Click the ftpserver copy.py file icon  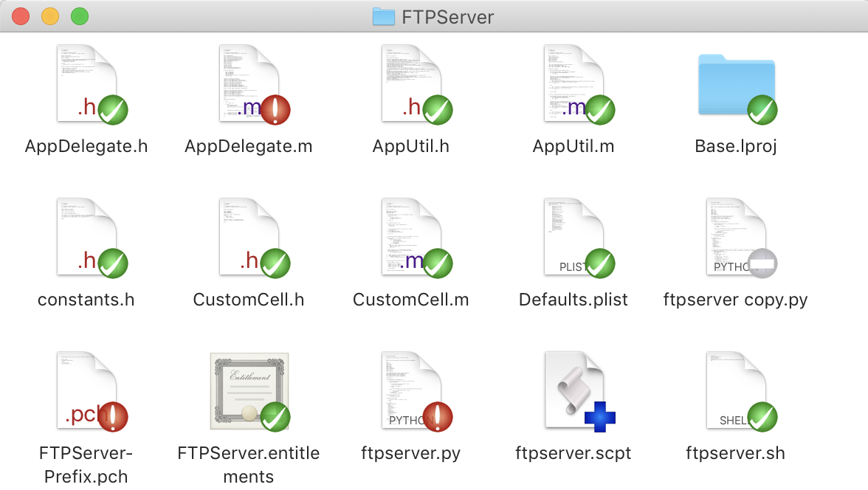click(736, 237)
